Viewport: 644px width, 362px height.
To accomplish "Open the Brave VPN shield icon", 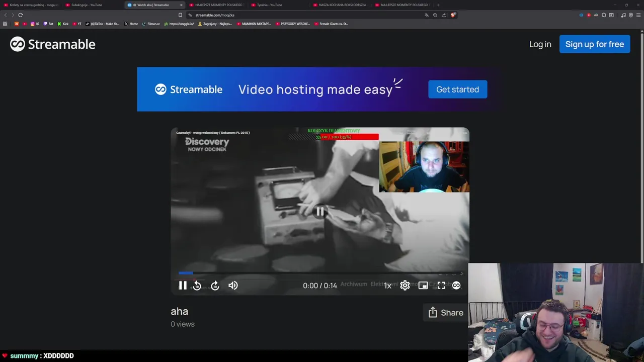I will tap(631, 15).
